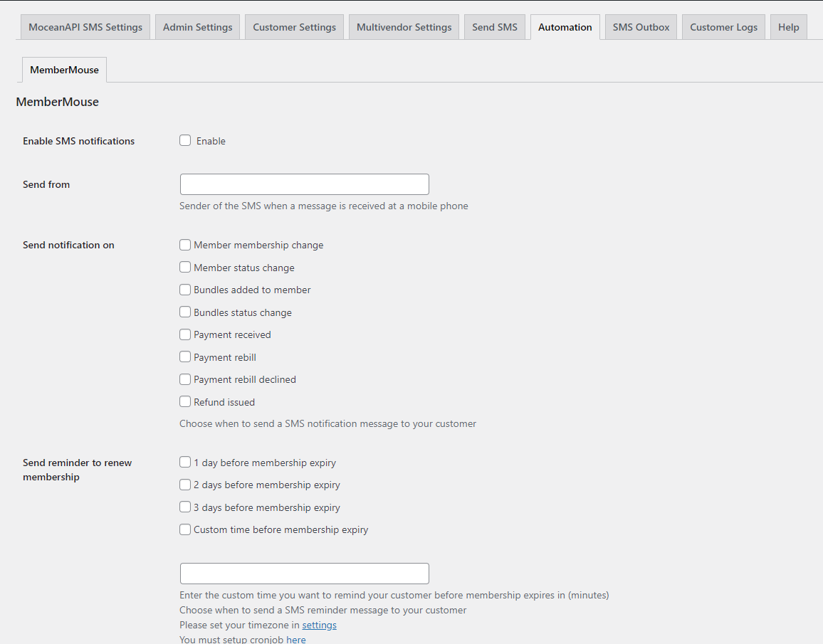Open the SMS Outbox tab

641,27
